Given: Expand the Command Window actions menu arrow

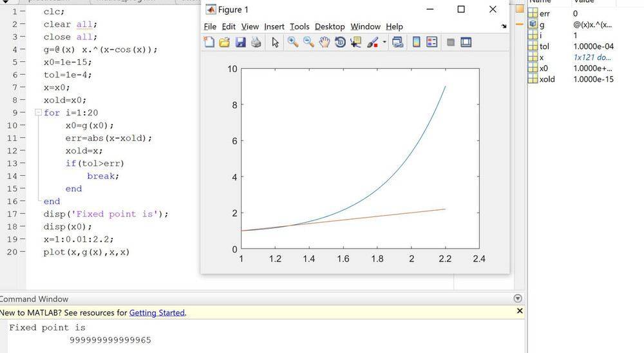Looking at the screenshot, I should tap(518, 299).
